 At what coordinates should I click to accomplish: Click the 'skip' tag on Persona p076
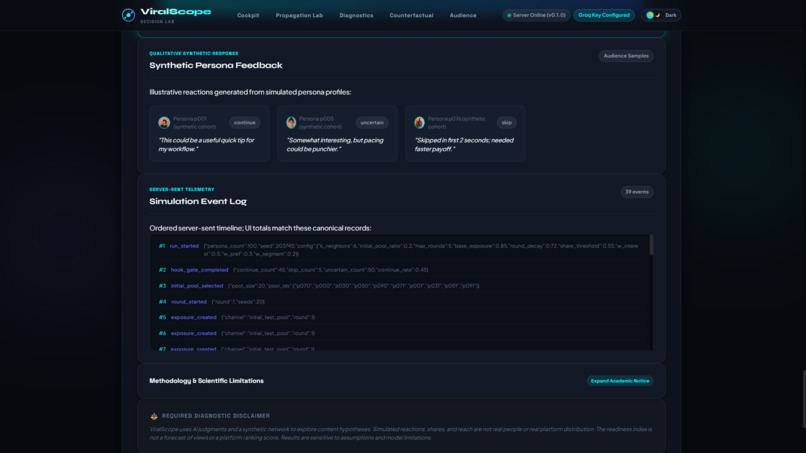[506, 122]
